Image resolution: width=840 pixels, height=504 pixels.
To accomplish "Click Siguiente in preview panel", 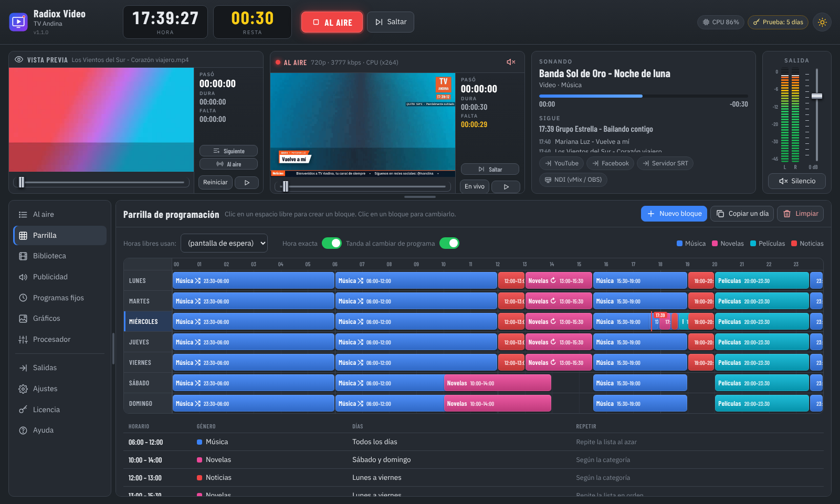I will pos(228,151).
